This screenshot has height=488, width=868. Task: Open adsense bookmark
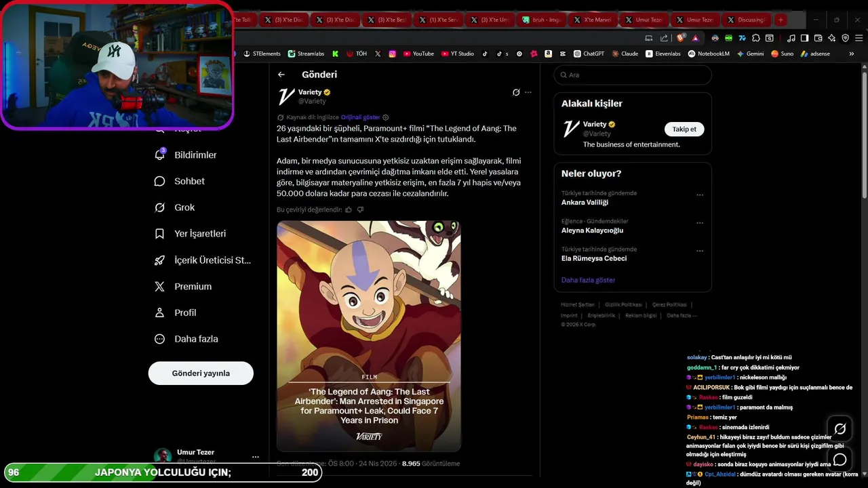(x=815, y=54)
